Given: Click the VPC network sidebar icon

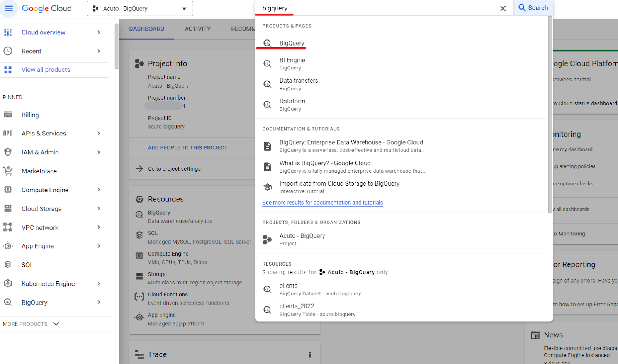Looking at the screenshot, I should (8, 227).
